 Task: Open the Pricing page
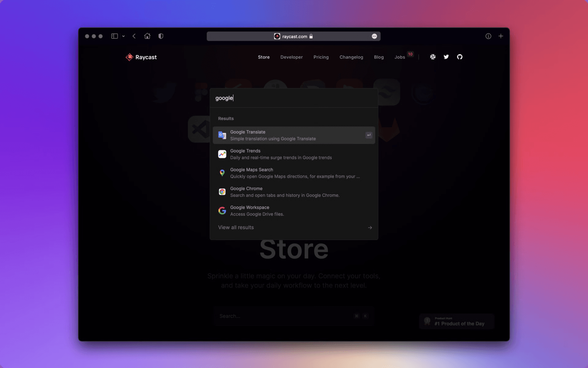tap(321, 57)
